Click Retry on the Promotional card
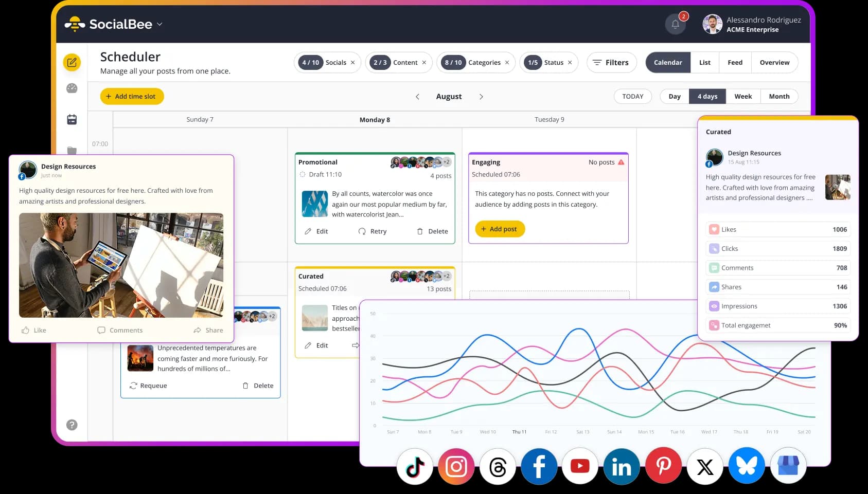Image resolution: width=868 pixels, height=494 pixels. coord(373,232)
